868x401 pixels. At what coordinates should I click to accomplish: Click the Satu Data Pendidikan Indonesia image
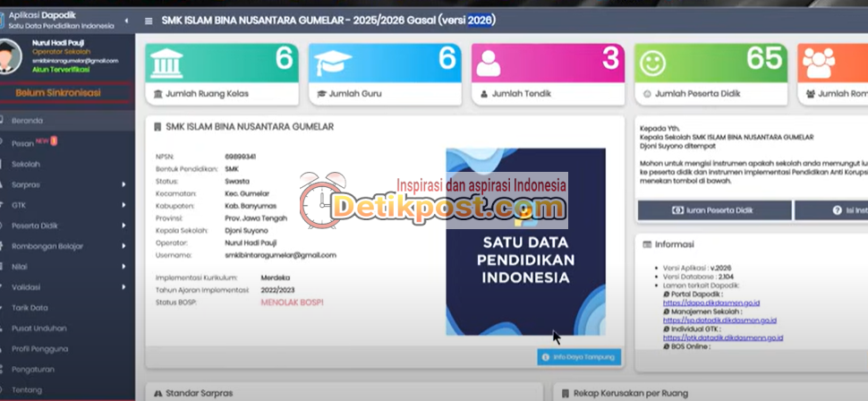tap(525, 242)
